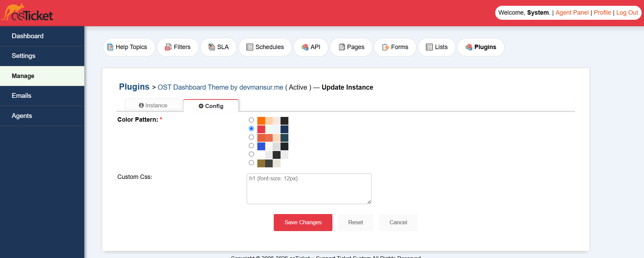Open OST Dashboard Theme by devmansur.me link
644x258 pixels.
(220, 87)
